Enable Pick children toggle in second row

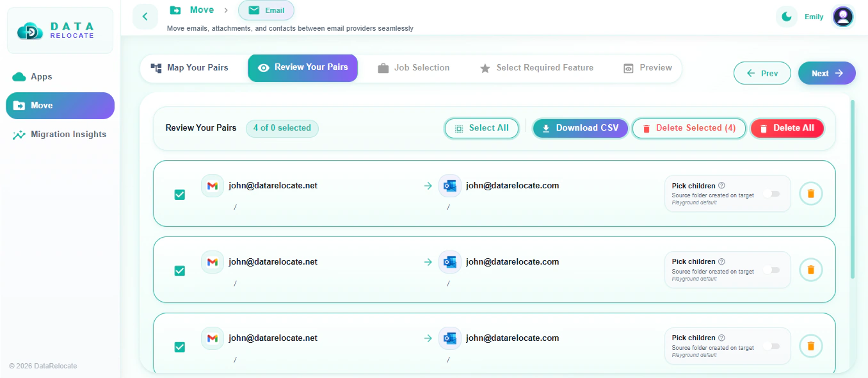coord(771,270)
